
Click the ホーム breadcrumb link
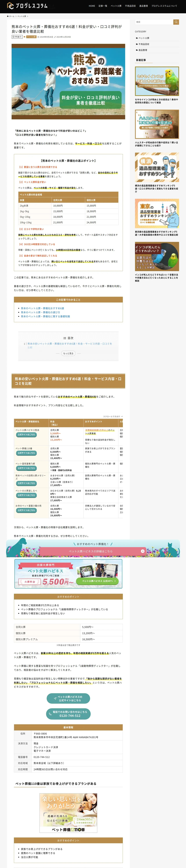(x=11, y=16)
